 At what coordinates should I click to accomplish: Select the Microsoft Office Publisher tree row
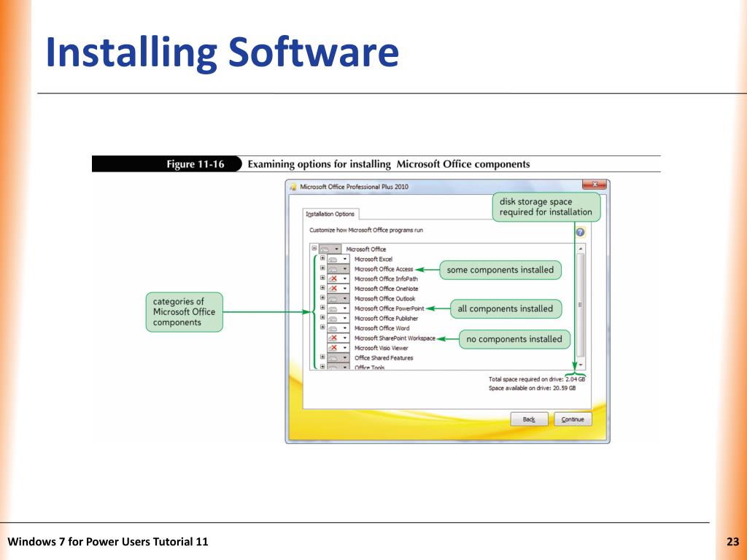tap(387, 318)
